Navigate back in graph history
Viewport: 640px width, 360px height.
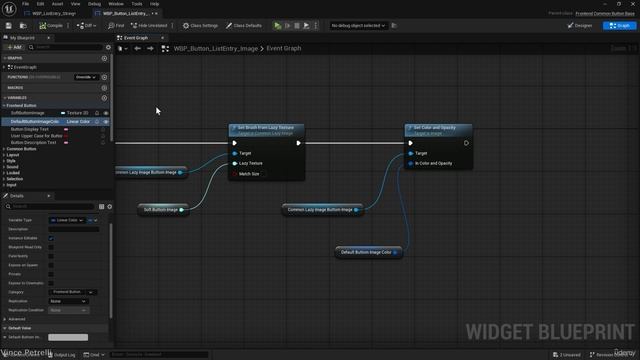(138, 49)
